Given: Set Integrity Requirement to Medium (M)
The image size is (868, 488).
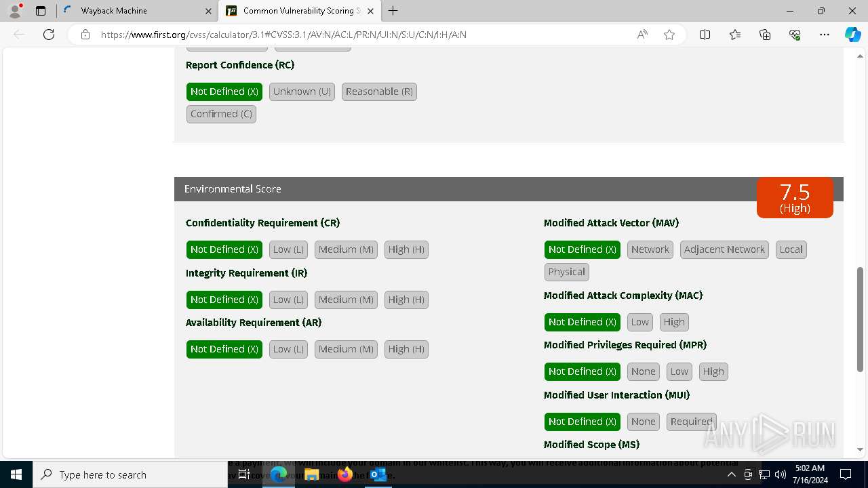Looking at the screenshot, I should click(346, 300).
